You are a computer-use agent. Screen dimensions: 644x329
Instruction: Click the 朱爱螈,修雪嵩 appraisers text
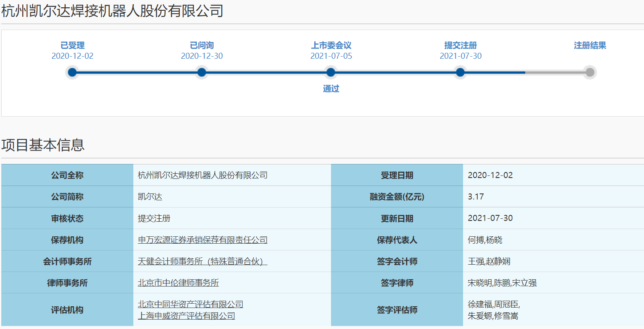493,316
